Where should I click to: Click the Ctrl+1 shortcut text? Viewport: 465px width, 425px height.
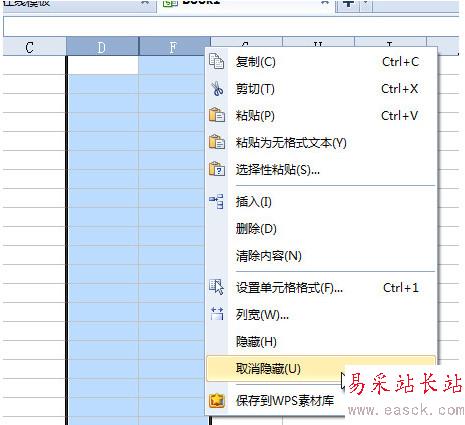point(401,287)
